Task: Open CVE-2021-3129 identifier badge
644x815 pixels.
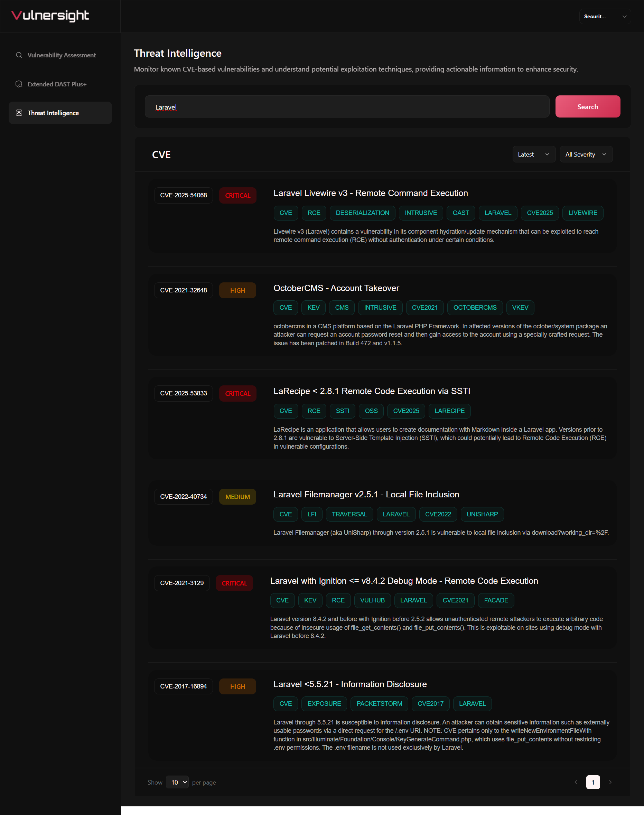Action: (x=182, y=583)
